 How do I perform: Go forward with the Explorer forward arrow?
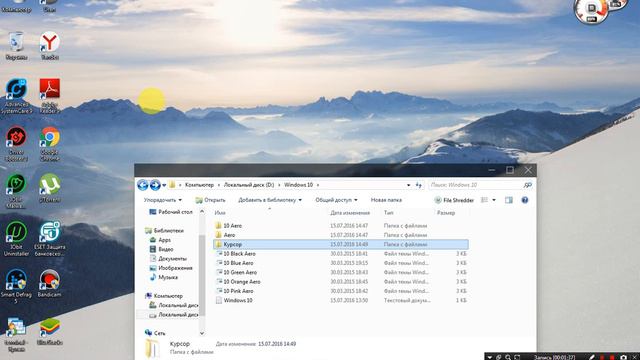pyautogui.click(x=155, y=185)
